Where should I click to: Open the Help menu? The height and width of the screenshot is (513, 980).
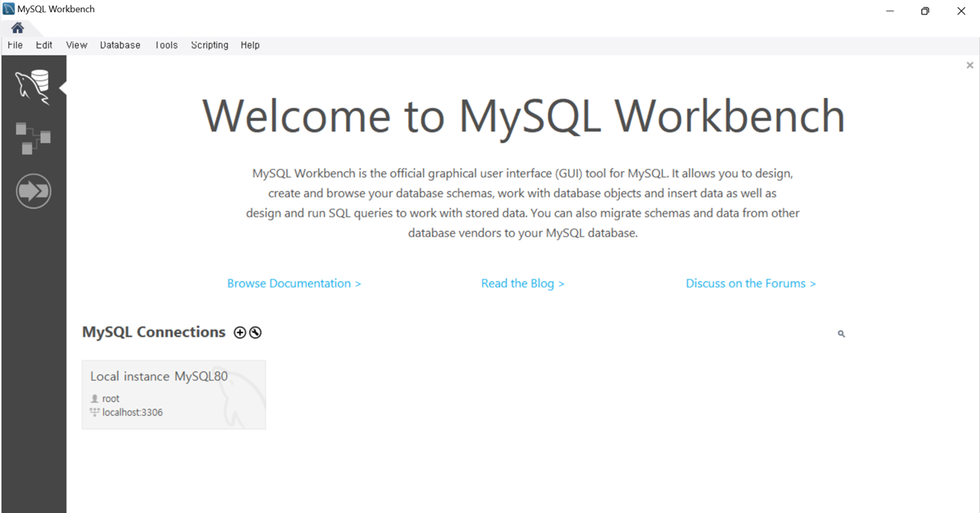click(250, 45)
